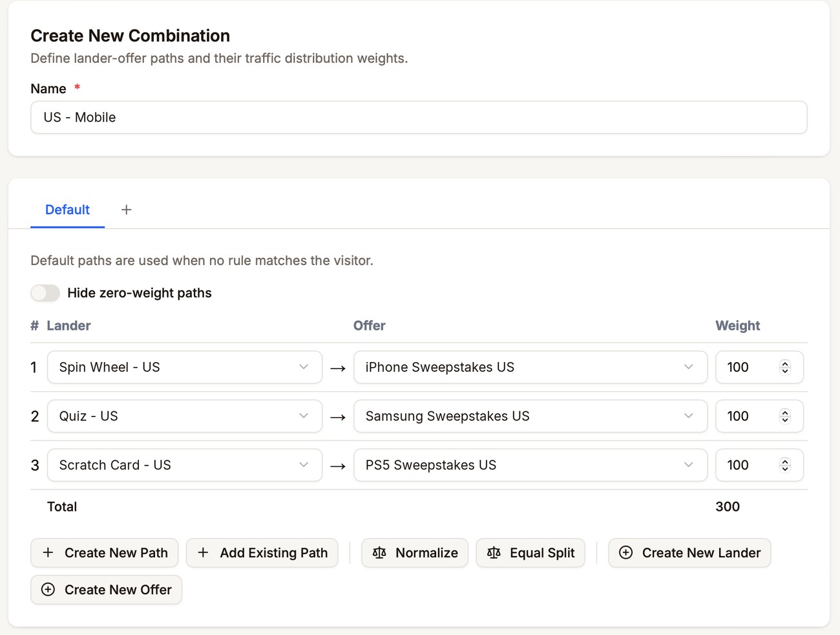Click the Create New Path button
The width and height of the screenshot is (840, 635).
pyautogui.click(x=106, y=553)
